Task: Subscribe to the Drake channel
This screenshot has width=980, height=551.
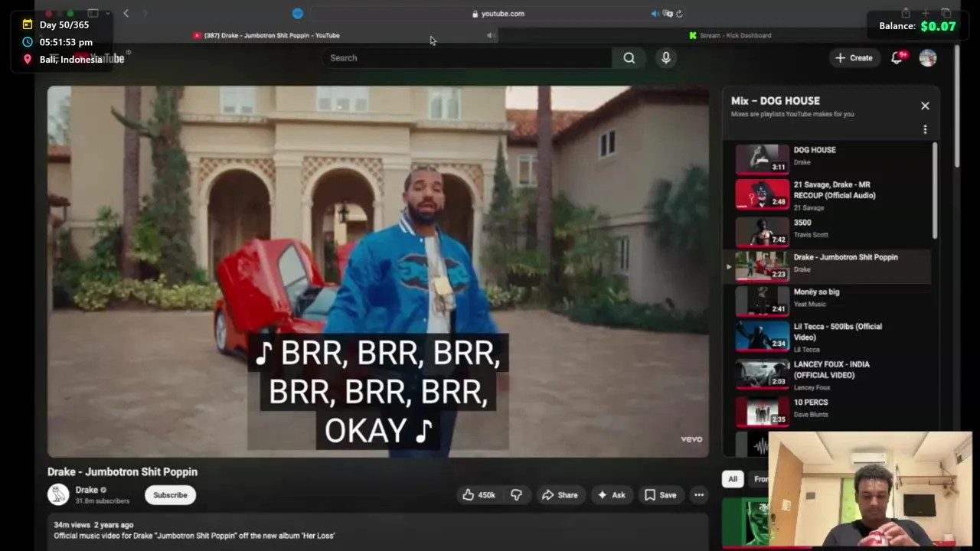Action: pos(170,495)
